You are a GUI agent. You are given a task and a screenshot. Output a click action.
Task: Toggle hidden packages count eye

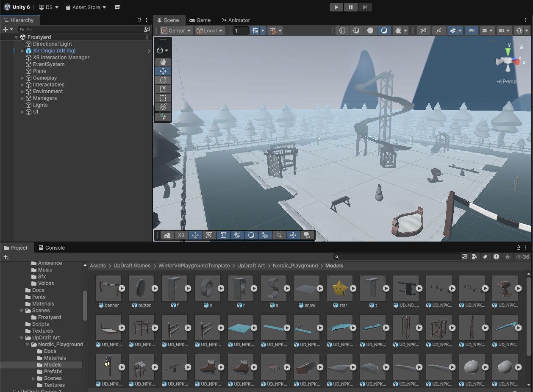click(522, 257)
